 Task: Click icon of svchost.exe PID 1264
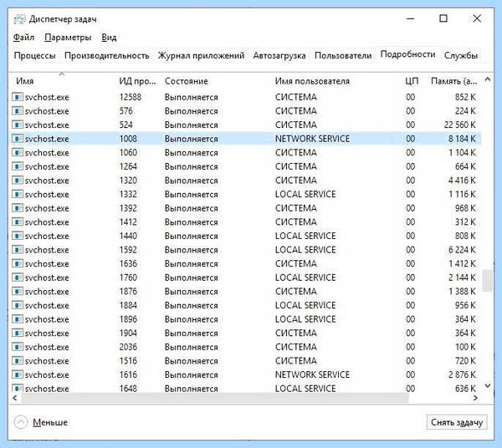pos(18,166)
